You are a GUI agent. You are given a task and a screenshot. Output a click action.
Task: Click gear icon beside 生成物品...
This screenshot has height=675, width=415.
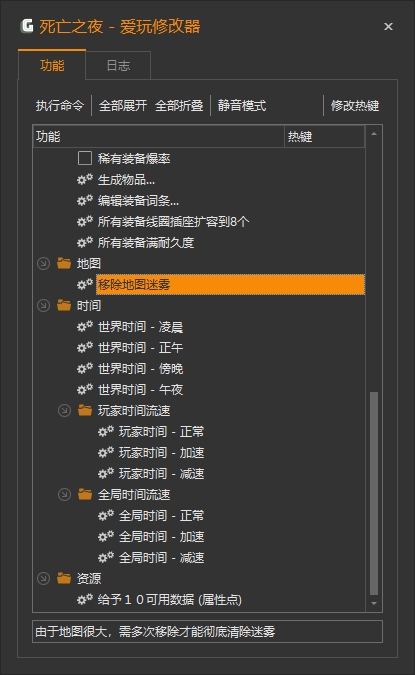click(85, 179)
